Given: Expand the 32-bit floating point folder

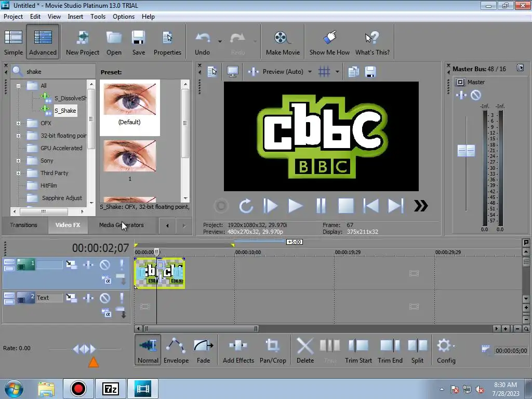Looking at the screenshot, I should click(x=18, y=136).
